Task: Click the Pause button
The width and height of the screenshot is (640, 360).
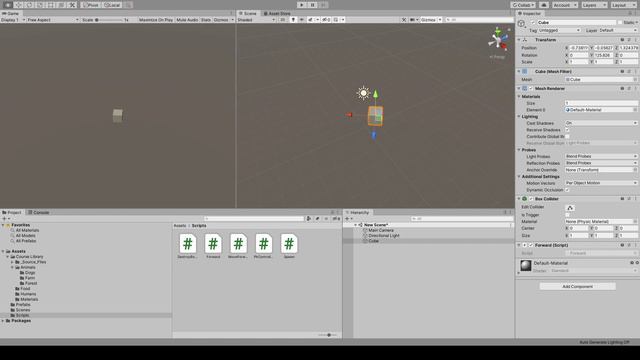Action: (x=312, y=5)
